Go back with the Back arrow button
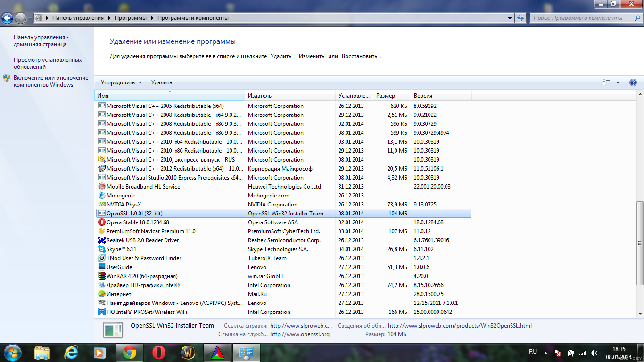The height and width of the screenshot is (362, 644). 7,18
